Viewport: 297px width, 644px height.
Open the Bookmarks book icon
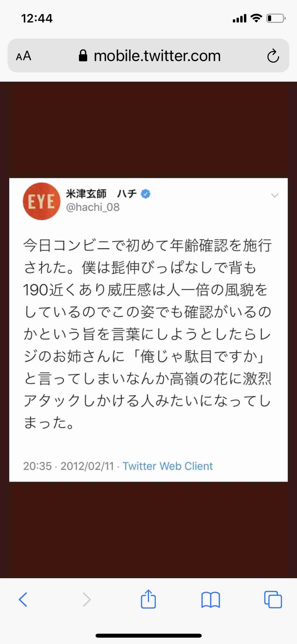[x=210, y=600]
